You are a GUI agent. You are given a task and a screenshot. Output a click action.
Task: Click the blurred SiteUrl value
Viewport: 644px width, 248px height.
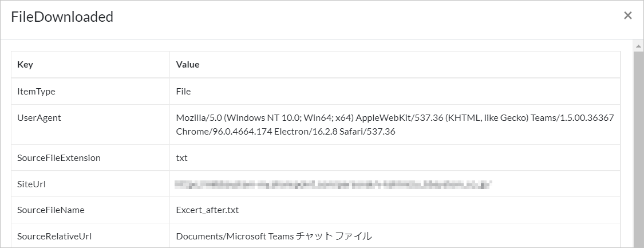pos(333,184)
